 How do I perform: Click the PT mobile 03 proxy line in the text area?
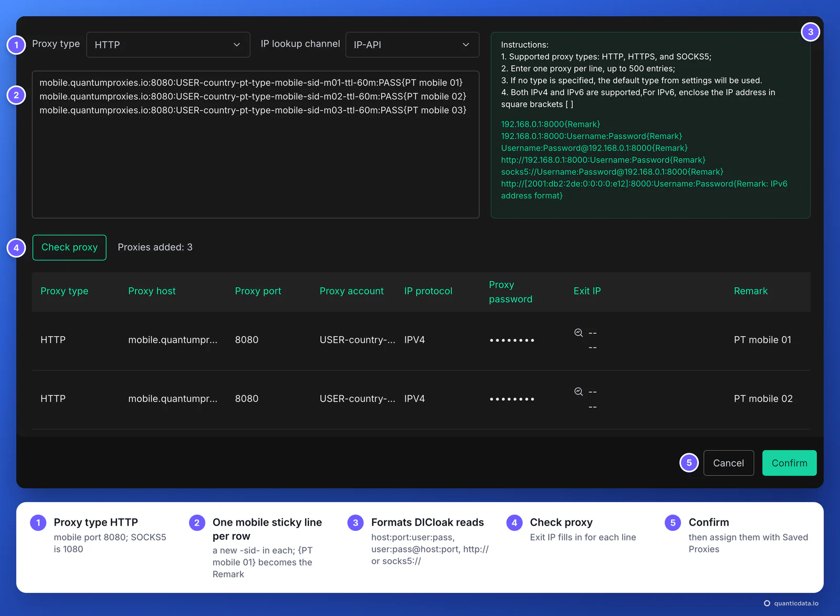[x=253, y=110]
